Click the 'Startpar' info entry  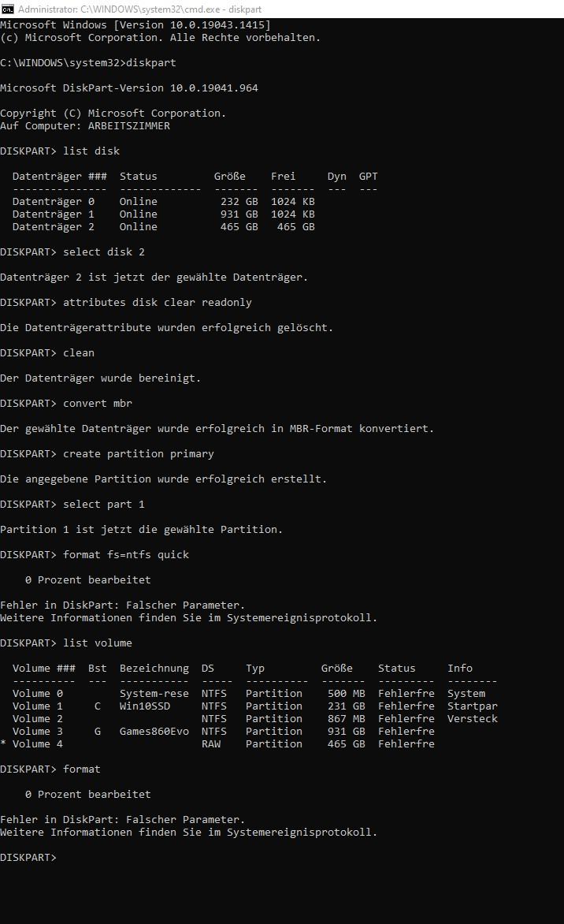pos(472,706)
